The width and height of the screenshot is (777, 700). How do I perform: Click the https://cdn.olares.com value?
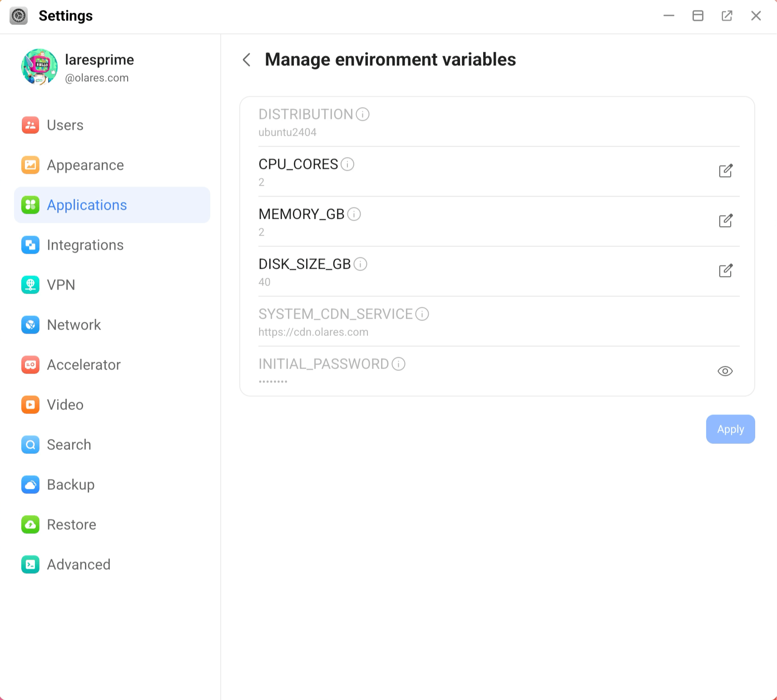tap(313, 332)
